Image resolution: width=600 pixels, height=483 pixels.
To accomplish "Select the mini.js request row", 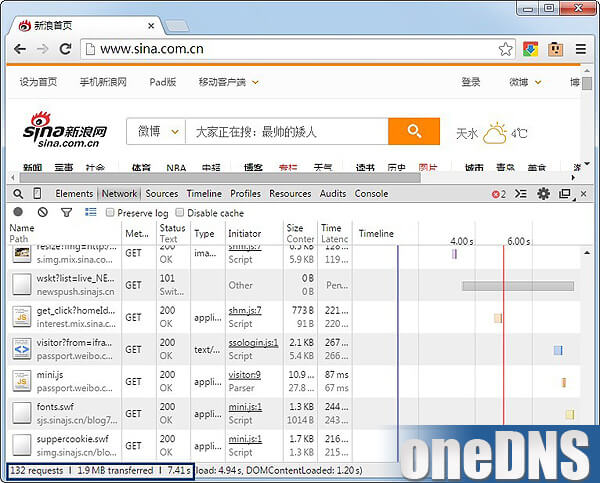I will point(294,382).
